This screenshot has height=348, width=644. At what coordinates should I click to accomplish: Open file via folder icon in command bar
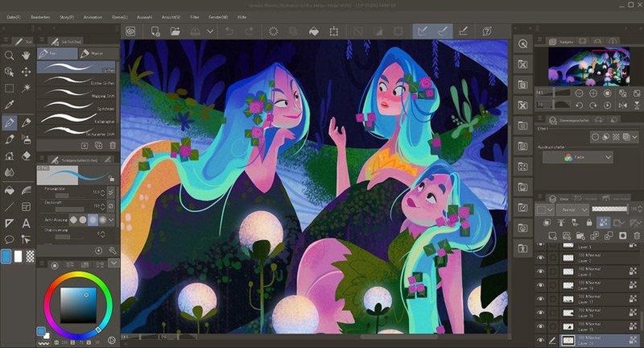pos(175,31)
